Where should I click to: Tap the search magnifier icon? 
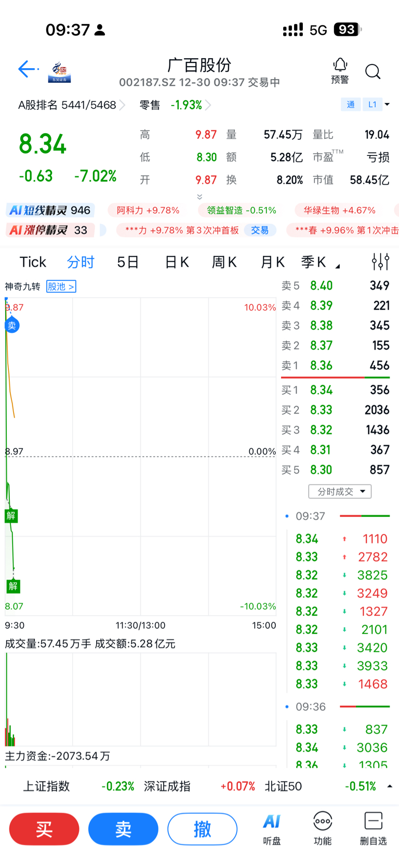click(373, 72)
